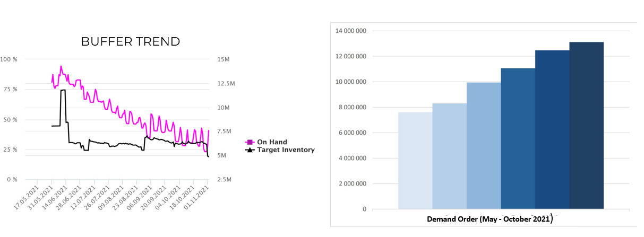The image size is (644, 237).
Task: Click the lightest blue first demand bar
Action: (x=415, y=160)
